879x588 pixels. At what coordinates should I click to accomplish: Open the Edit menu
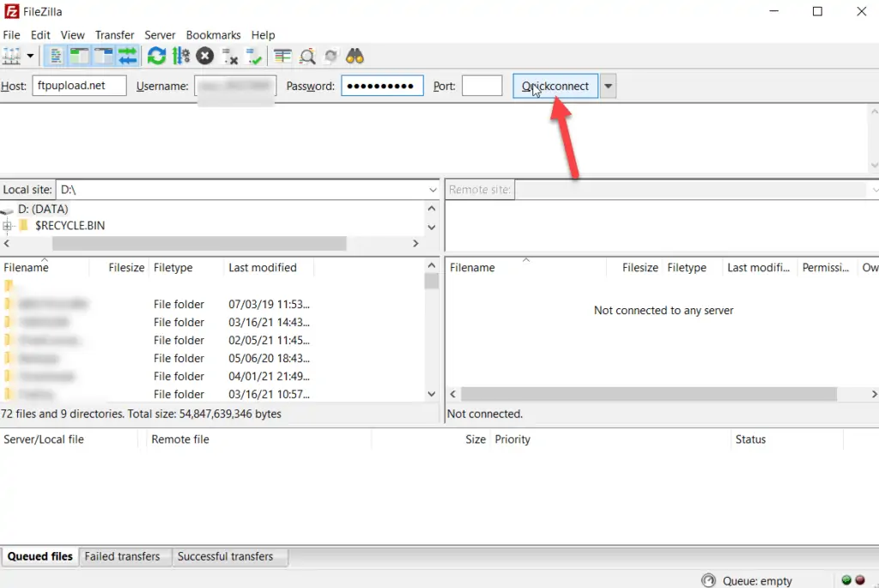[x=40, y=34]
